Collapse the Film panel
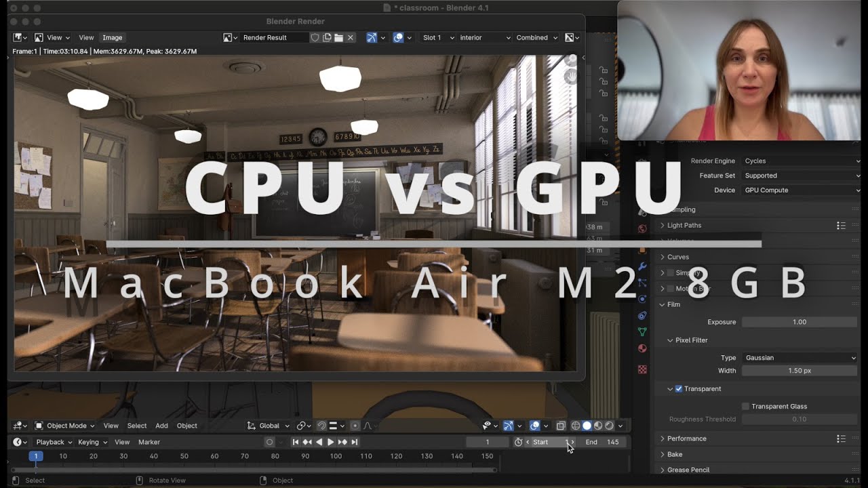This screenshot has height=488, width=868. [673, 304]
